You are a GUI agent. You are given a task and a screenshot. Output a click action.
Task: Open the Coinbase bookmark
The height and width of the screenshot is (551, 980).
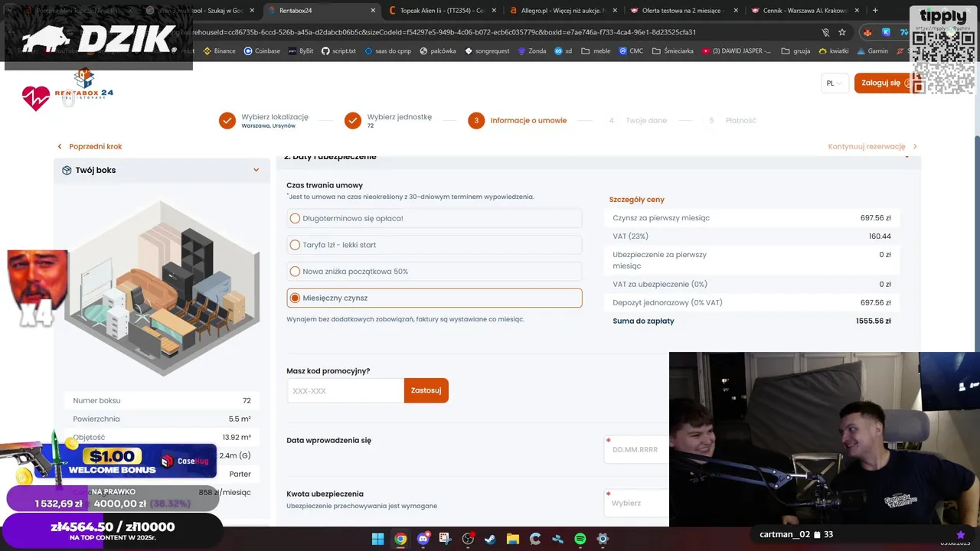pyautogui.click(x=262, y=51)
